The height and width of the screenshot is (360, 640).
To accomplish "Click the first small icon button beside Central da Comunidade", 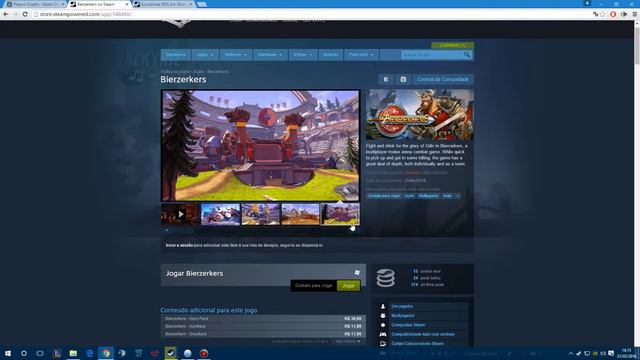I will [386, 79].
